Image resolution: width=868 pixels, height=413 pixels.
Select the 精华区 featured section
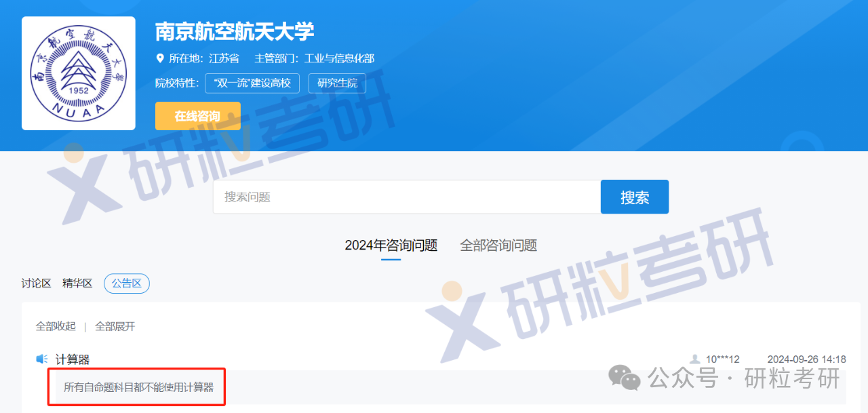[77, 283]
